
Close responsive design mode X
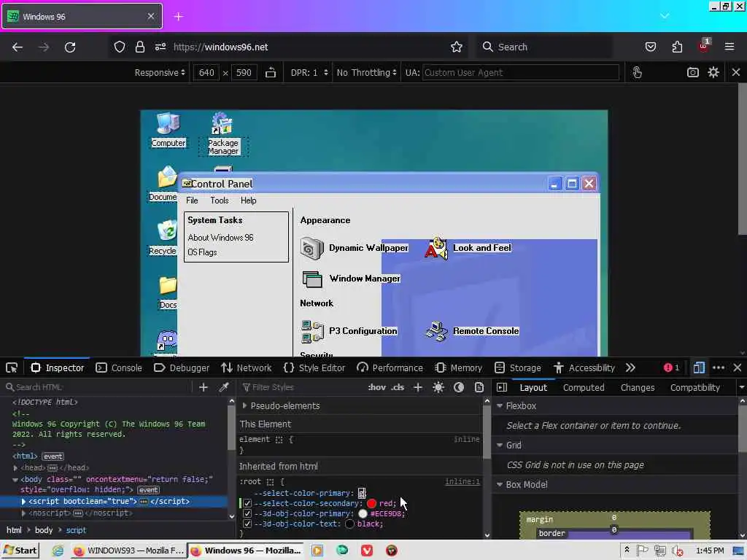(736, 72)
